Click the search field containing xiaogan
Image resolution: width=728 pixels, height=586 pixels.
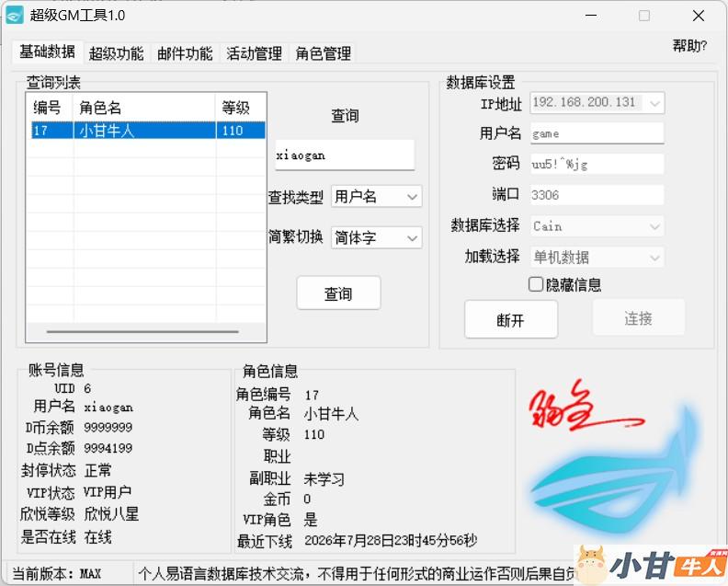point(345,155)
